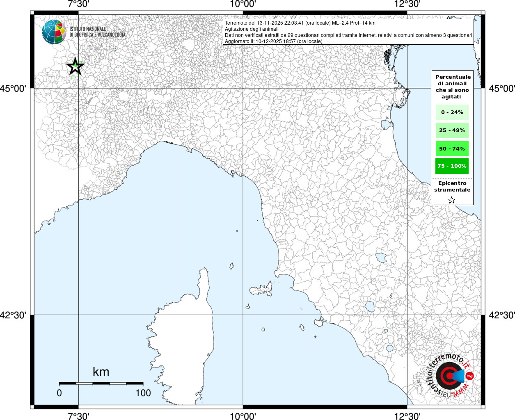Click the 'Percentuale di animali' legend title

(453, 87)
